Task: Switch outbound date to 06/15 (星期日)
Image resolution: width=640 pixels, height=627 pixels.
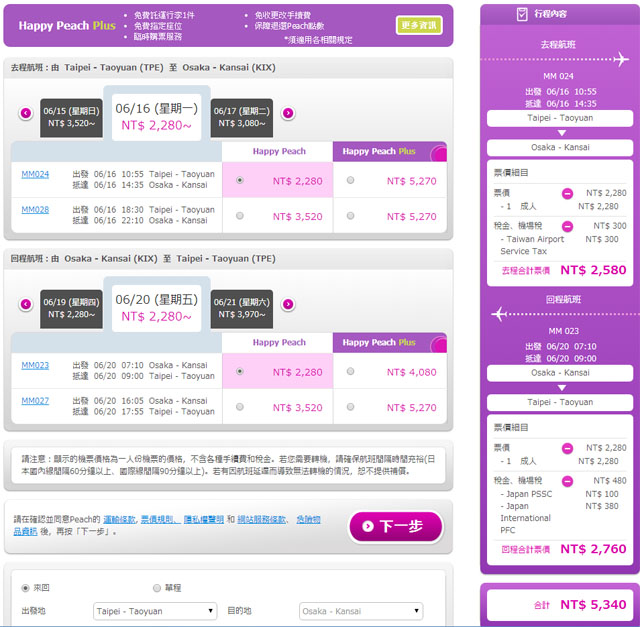Action: tap(71, 118)
